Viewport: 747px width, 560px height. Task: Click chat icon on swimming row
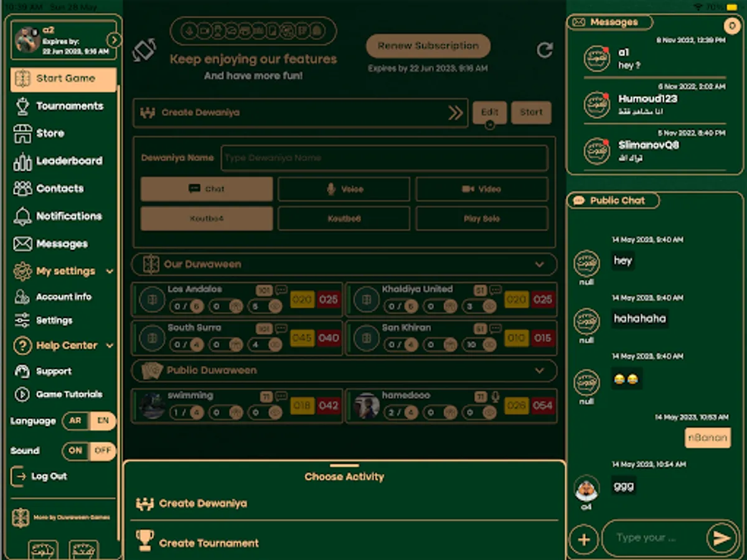[x=281, y=396]
